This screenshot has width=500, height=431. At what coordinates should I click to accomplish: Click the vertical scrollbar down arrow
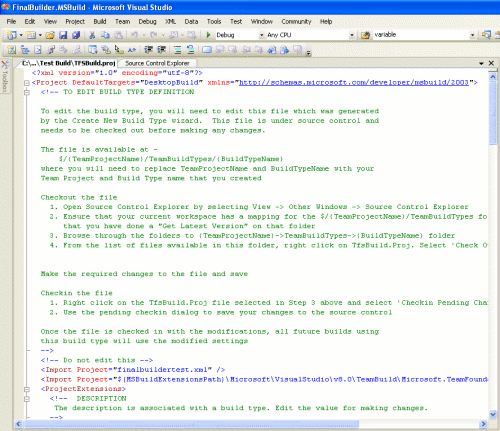click(x=493, y=414)
